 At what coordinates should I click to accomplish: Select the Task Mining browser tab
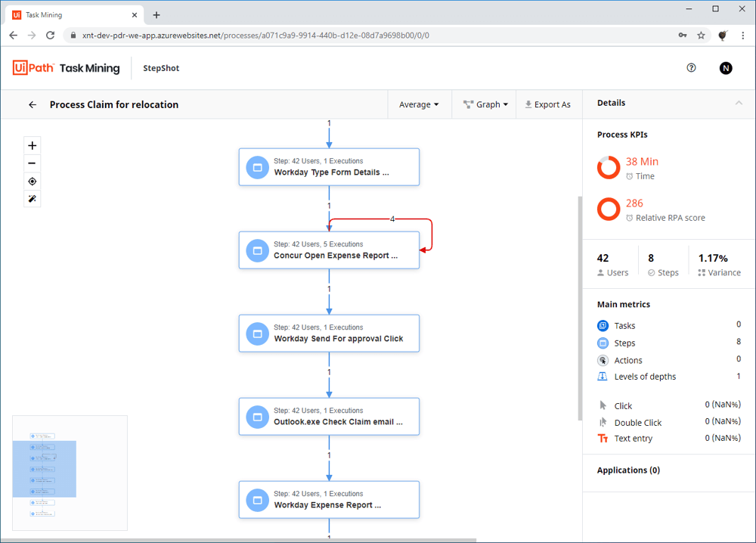[75, 15]
